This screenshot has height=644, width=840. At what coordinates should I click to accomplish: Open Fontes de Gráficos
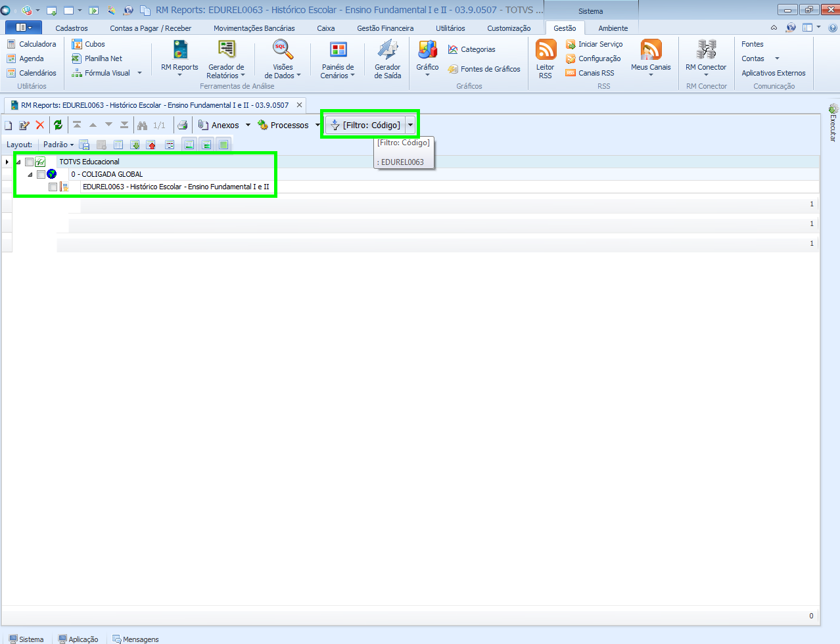coord(484,69)
